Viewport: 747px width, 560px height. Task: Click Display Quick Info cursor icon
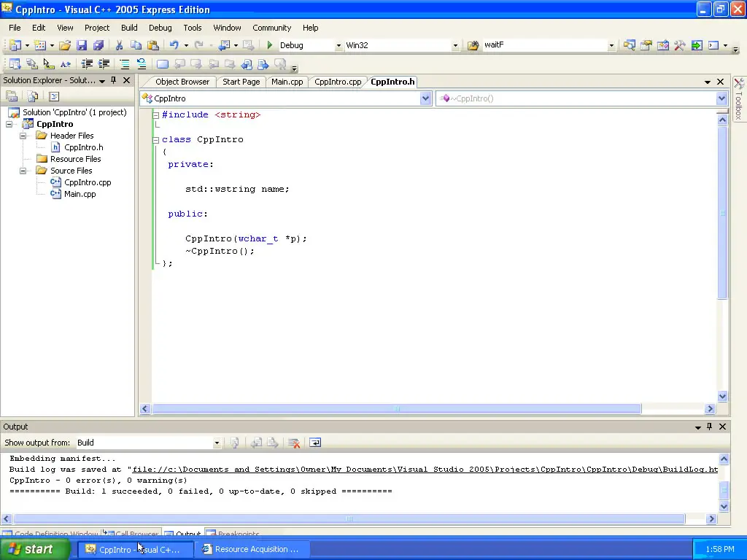(49, 64)
